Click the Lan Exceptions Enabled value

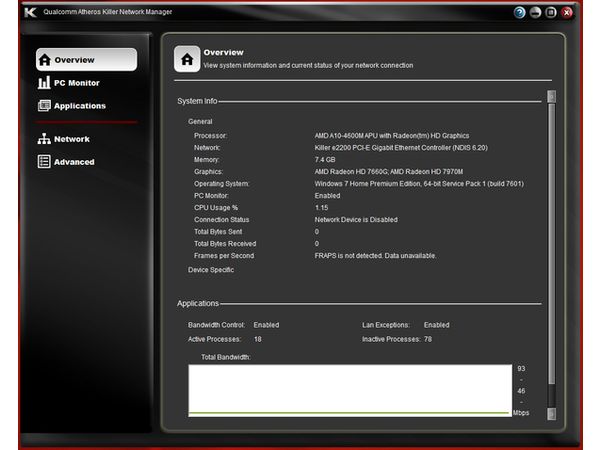[437, 325]
